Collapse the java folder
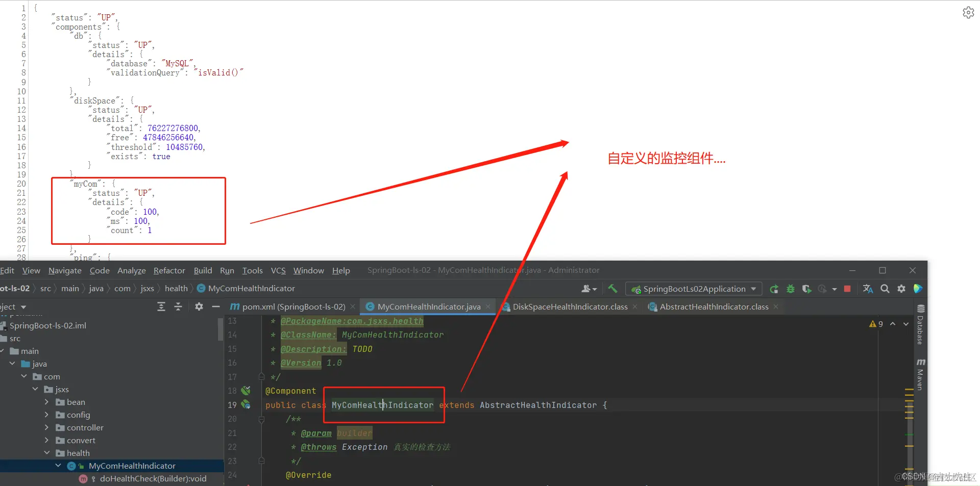This screenshot has width=980, height=486. pyautogui.click(x=12, y=364)
